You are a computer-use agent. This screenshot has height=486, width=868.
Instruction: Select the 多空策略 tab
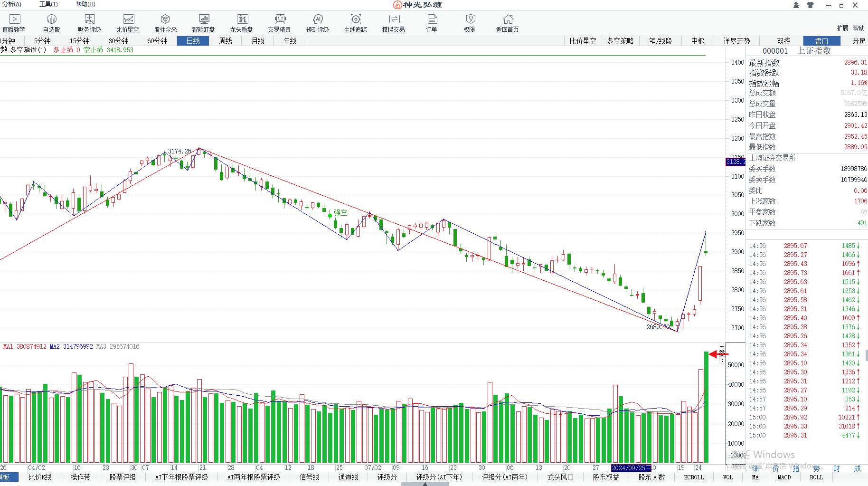(x=620, y=41)
